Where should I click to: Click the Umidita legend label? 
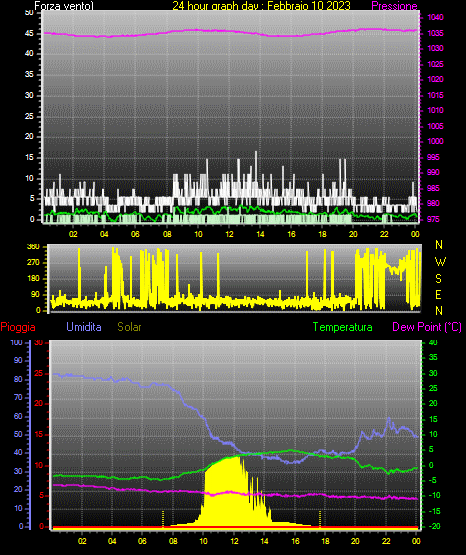point(84,327)
